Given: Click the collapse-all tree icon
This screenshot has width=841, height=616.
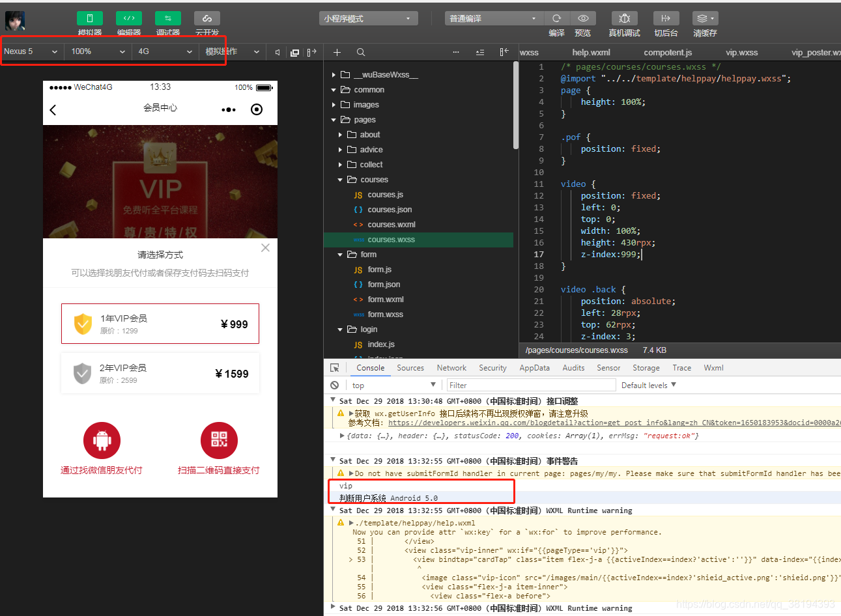Looking at the screenshot, I should click(x=480, y=52).
